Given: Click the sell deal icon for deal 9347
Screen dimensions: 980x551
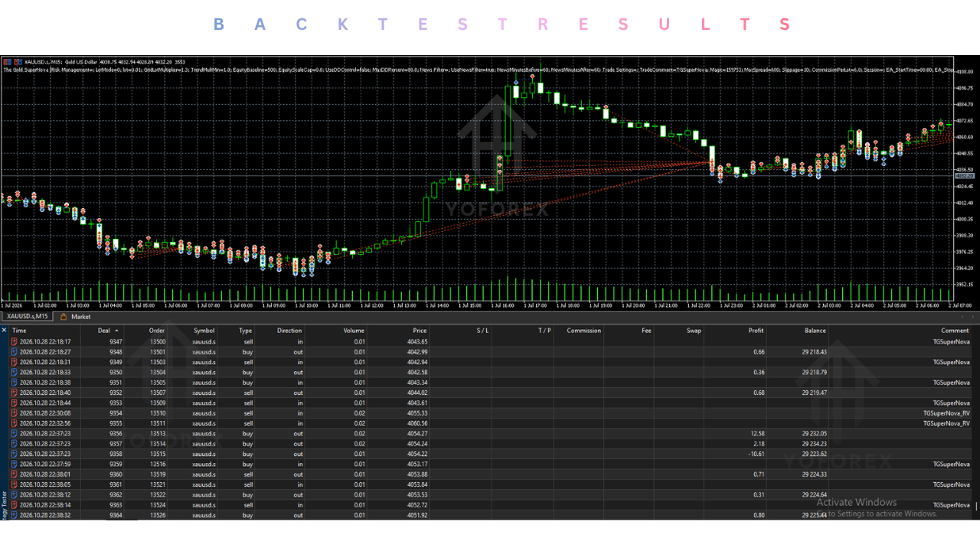Looking at the screenshot, I should (14, 341).
